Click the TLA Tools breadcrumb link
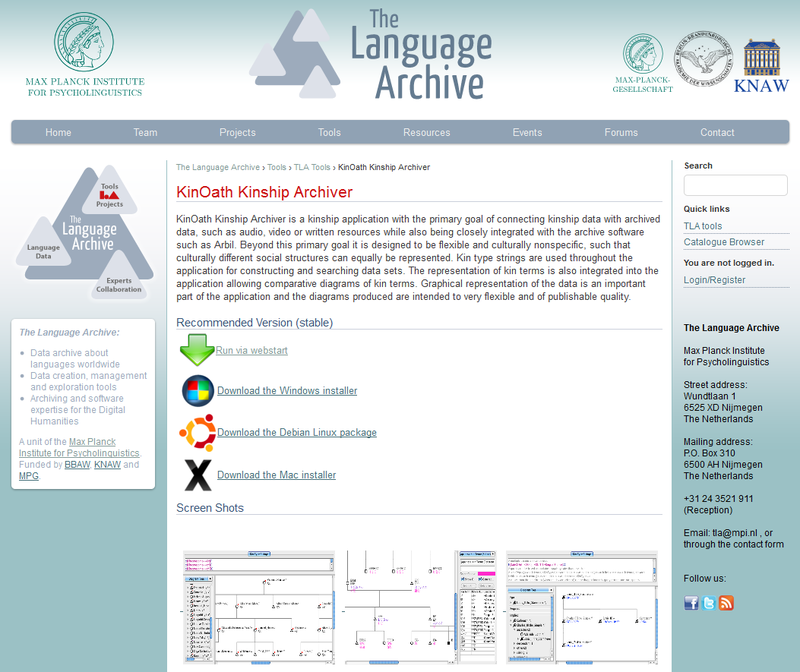800x672 pixels. pos(312,167)
